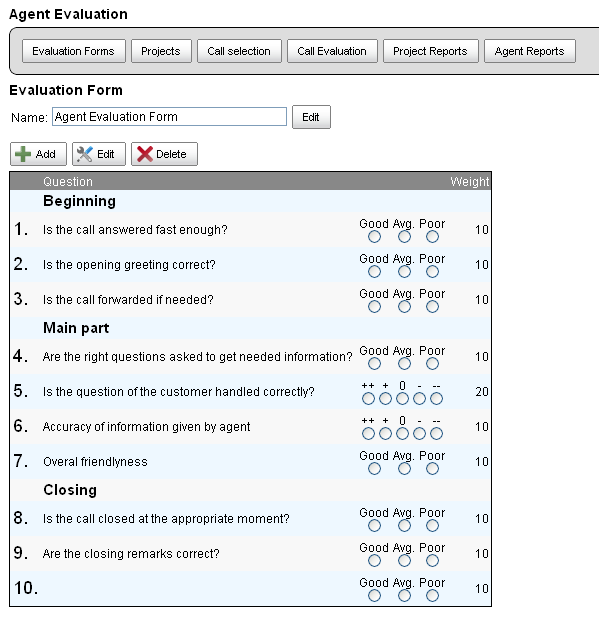Viewport: 599px width, 642px height.
Task: Click the green plus Add icon
Action: point(23,154)
